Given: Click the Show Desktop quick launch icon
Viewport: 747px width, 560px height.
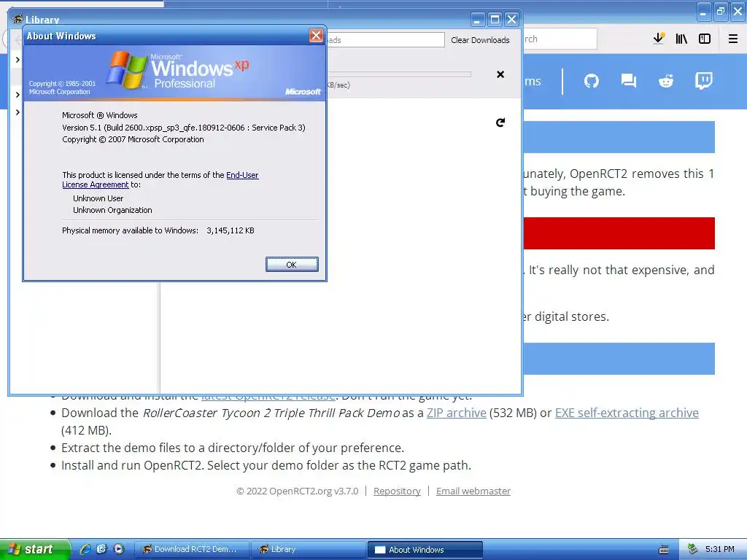Looking at the screenshot, I should click(x=102, y=549).
